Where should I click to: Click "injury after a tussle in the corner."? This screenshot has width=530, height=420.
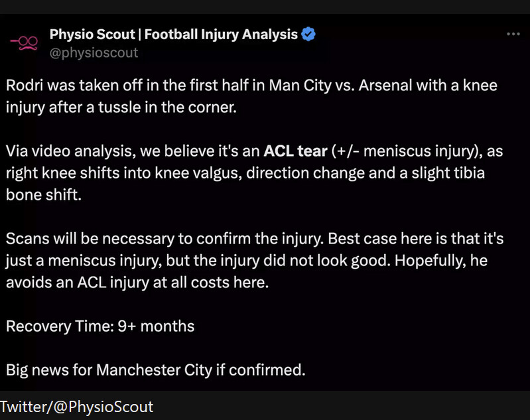[x=121, y=107]
